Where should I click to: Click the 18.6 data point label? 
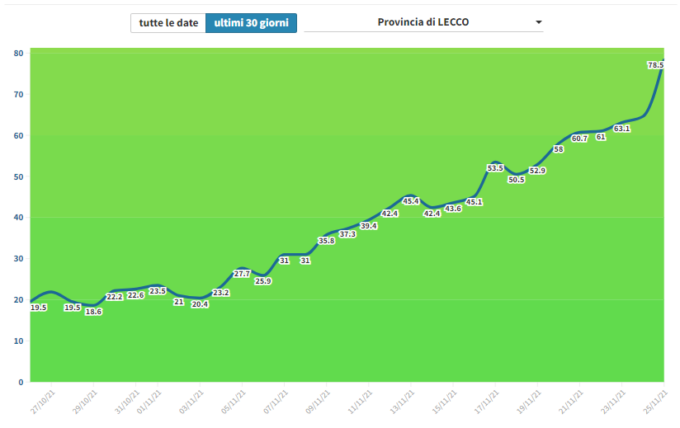tap(93, 312)
